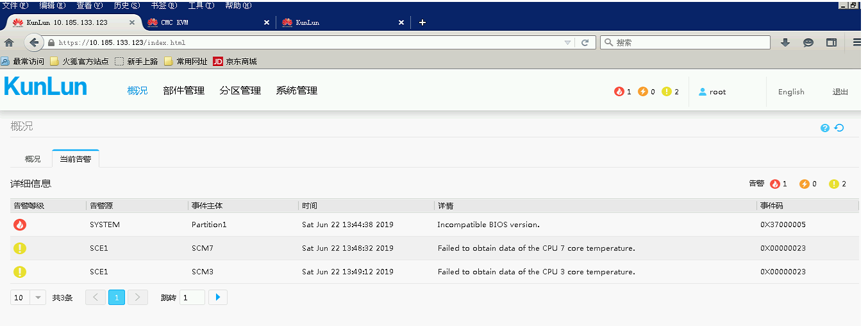Viewport: 868px width, 326px height.
Task: Open the 工具 menu in menu bar
Action: pos(201,5)
